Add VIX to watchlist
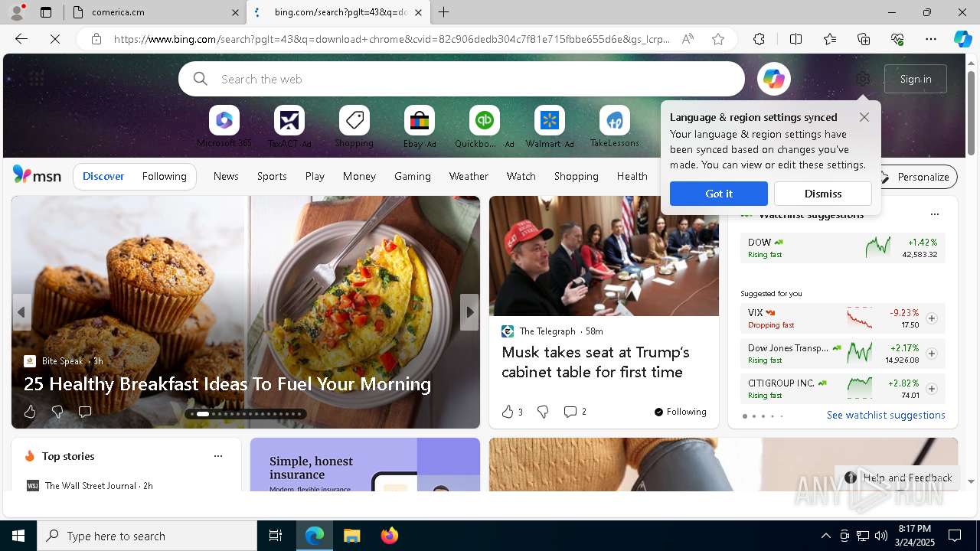 point(931,318)
